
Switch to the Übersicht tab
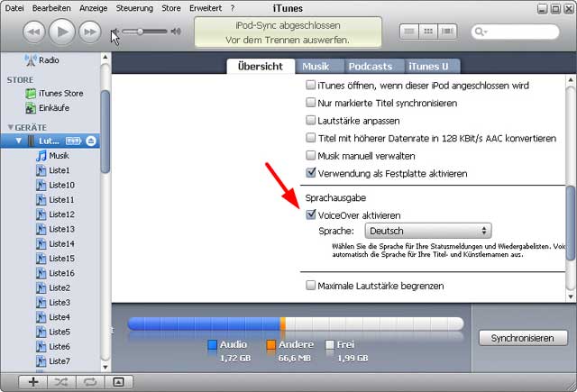261,66
